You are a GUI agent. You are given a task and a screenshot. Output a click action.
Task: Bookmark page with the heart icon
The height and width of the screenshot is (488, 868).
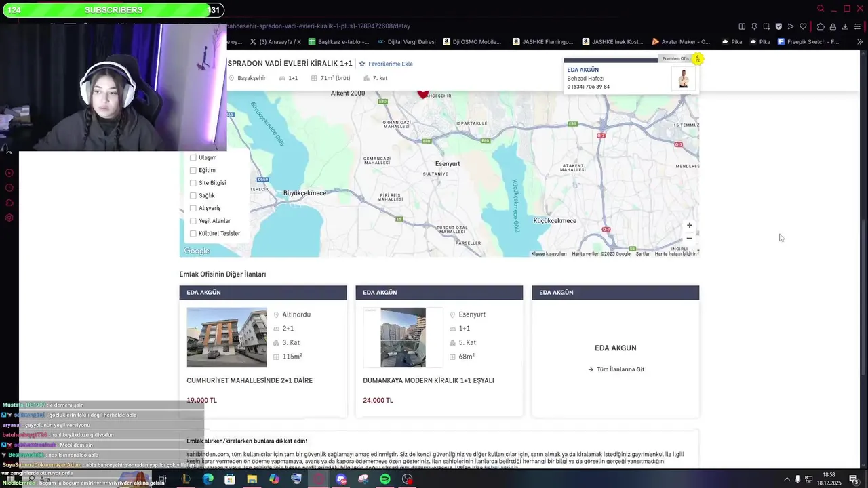803,26
